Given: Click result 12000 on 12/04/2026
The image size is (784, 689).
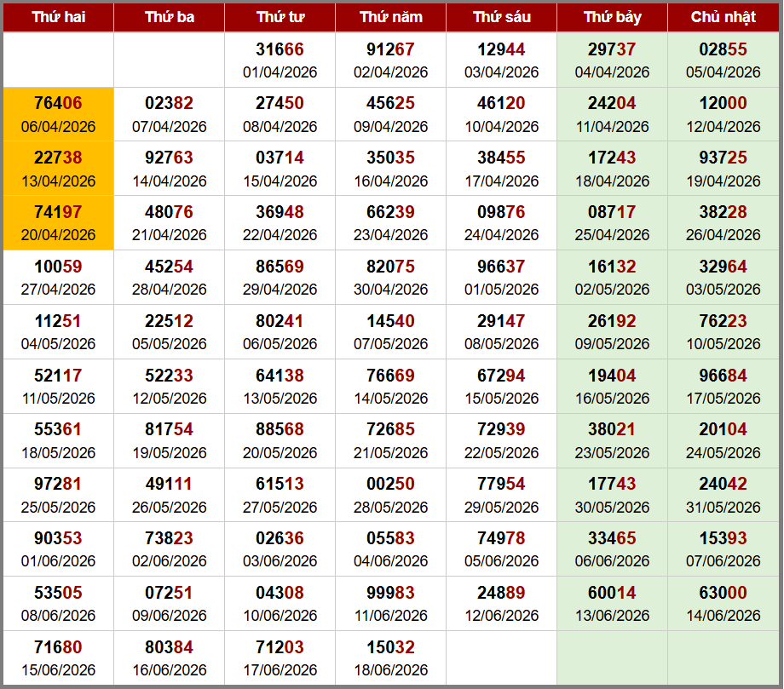Looking at the screenshot, I should [723, 114].
